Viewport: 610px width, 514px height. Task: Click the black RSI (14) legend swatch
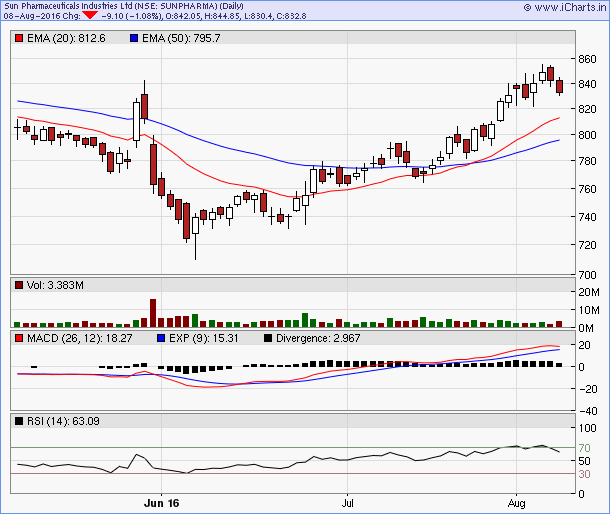click(x=19, y=421)
